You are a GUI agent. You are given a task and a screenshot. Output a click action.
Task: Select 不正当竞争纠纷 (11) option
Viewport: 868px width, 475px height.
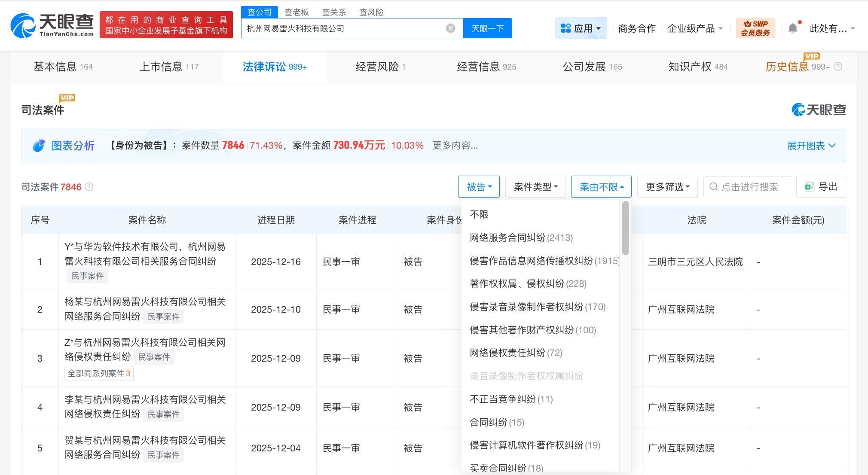(511, 399)
